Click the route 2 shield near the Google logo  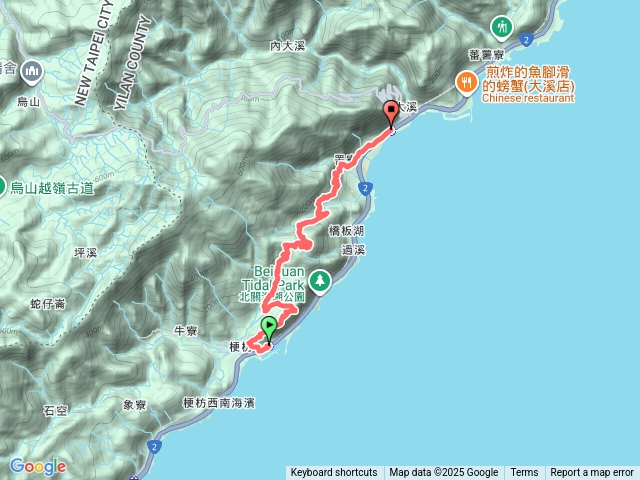coord(154,447)
